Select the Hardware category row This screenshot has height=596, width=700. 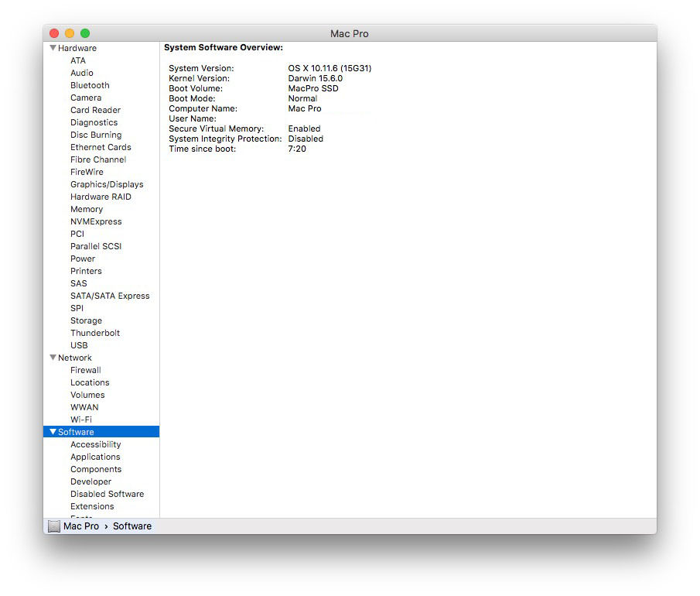click(x=101, y=48)
